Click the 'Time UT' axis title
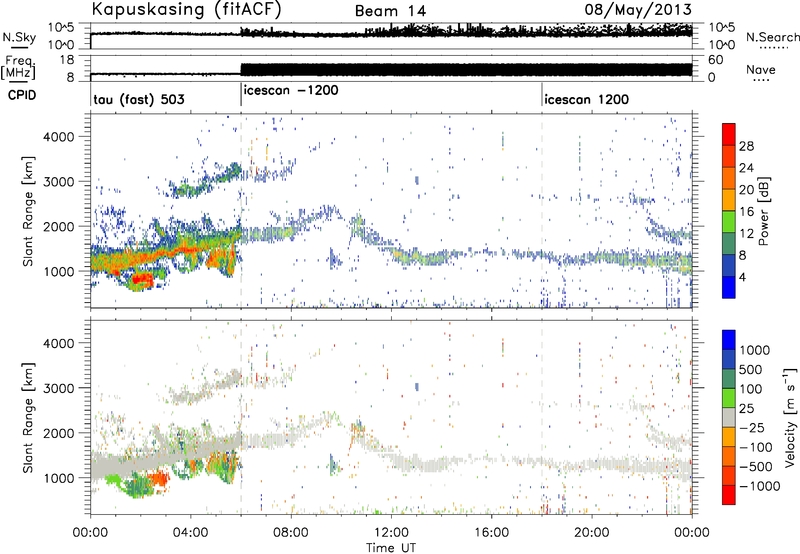 pos(391,547)
